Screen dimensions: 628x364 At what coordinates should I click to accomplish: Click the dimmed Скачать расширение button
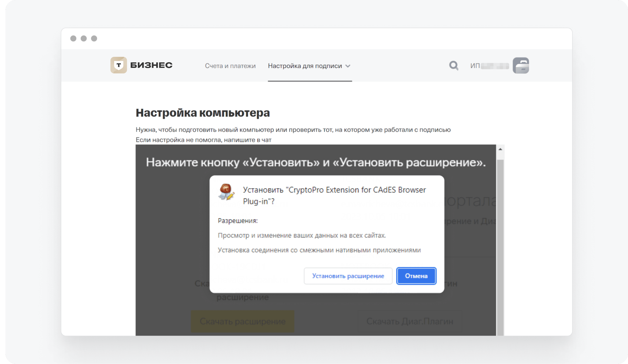(x=243, y=321)
